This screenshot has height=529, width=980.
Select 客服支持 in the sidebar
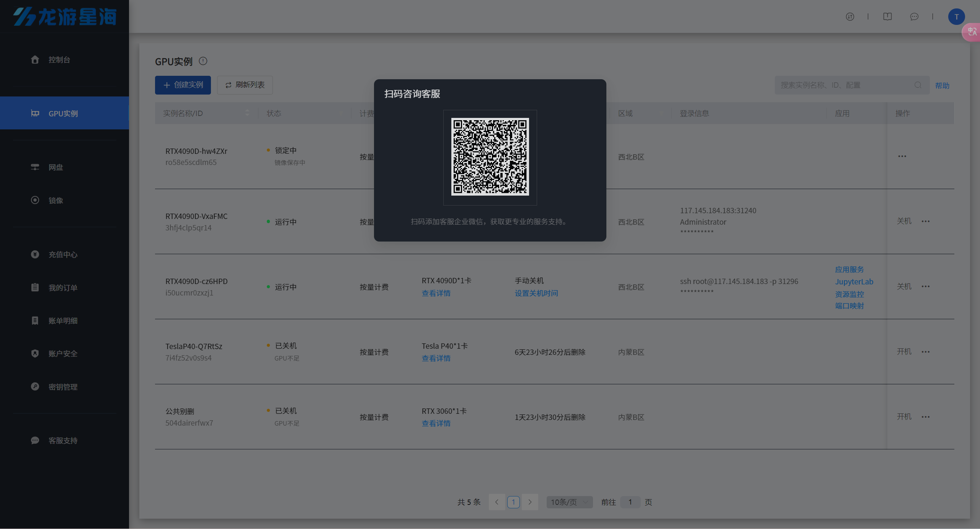pos(63,441)
